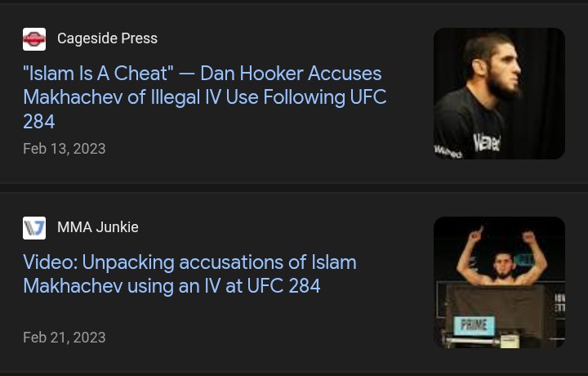Click the MMA Junkie logo icon
The image size is (588, 376).
tap(34, 228)
